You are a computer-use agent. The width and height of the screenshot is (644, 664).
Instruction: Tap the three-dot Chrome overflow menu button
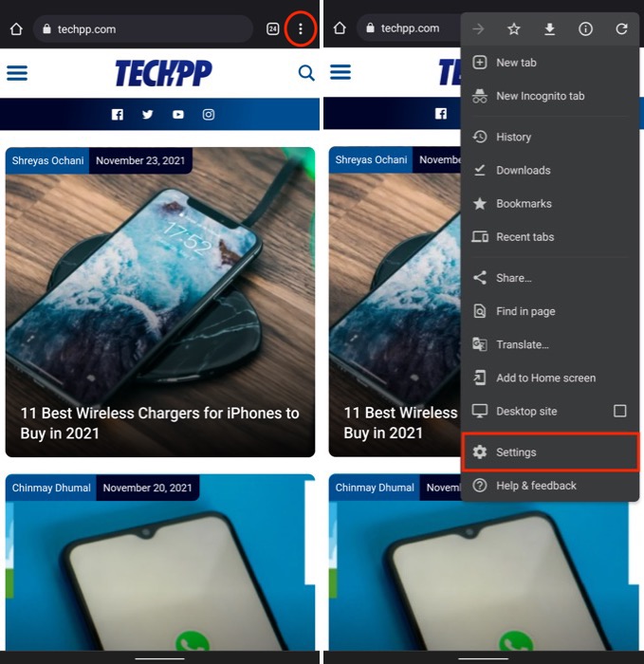pos(301,29)
